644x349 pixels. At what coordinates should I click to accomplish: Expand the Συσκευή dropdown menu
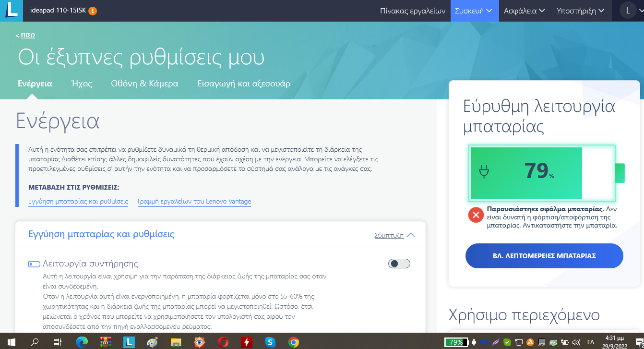[x=474, y=11]
